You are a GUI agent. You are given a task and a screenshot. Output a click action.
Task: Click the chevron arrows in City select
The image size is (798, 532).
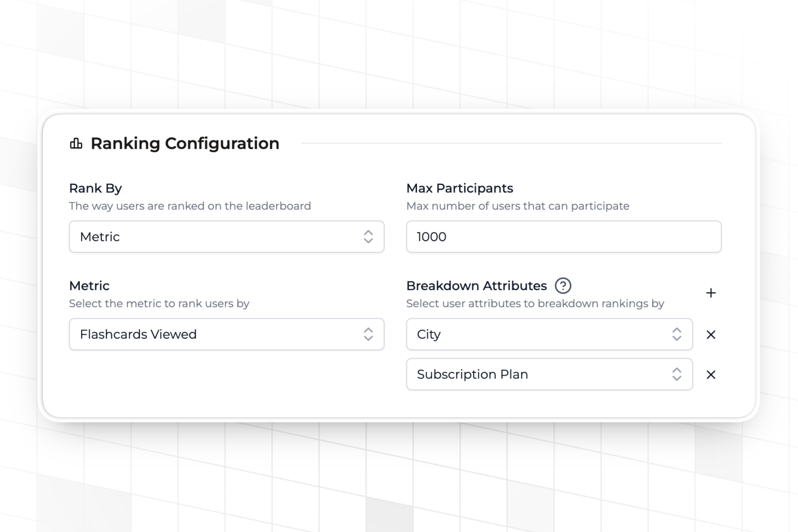coord(677,334)
